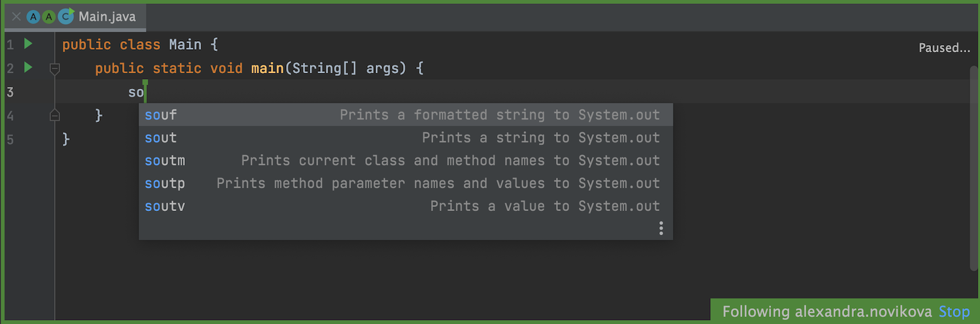Stop following alexandra.novikova
This screenshot has height=324, width=980.
point(955,312)
